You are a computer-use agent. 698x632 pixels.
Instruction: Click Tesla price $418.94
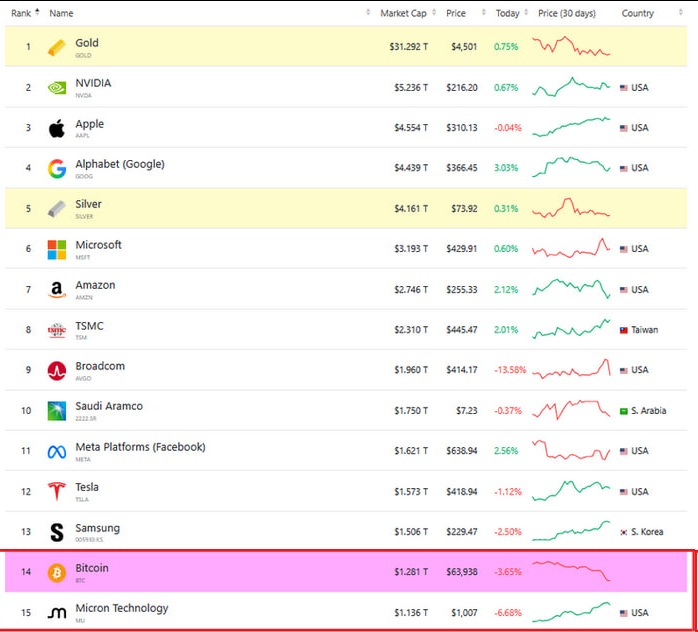click(462, 492)
